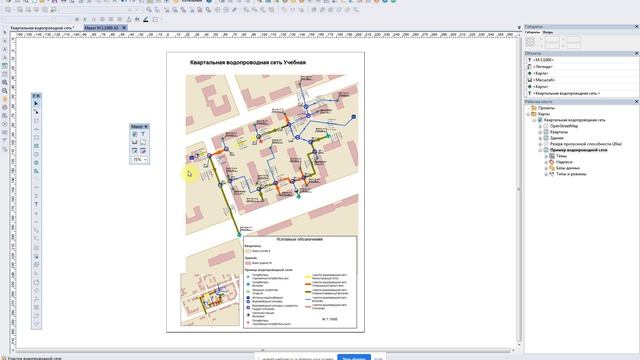The image size is (640, 360).
Task: Toggle 'Пример водопроводной сети' layer checkbox
Action: click(x=546, y=150)
